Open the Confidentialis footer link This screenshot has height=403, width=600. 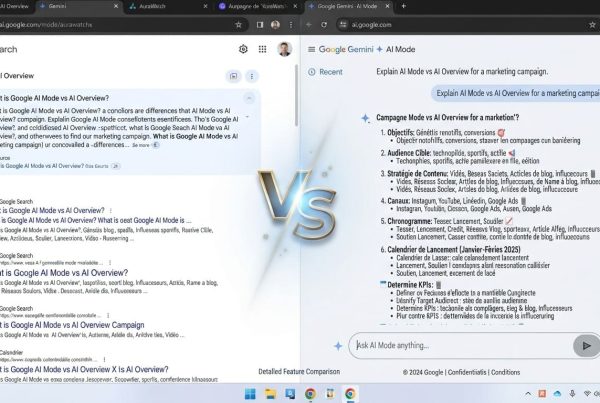(467, 372)
